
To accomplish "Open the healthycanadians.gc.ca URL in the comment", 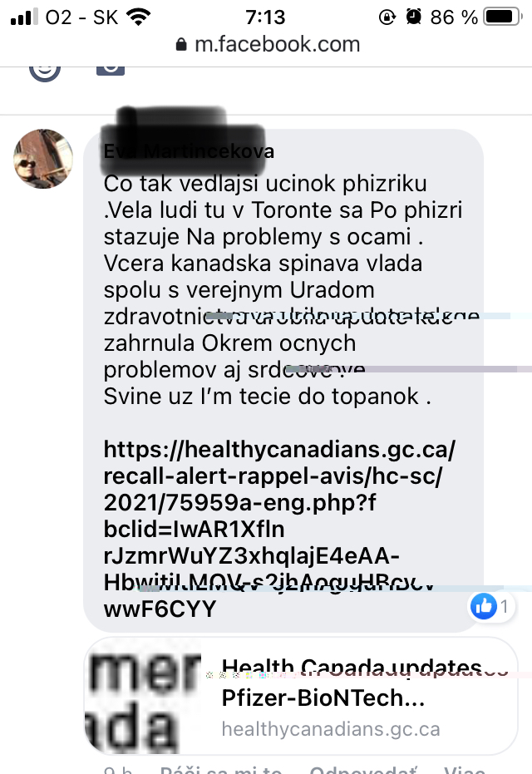I will (x=278, y=529).
